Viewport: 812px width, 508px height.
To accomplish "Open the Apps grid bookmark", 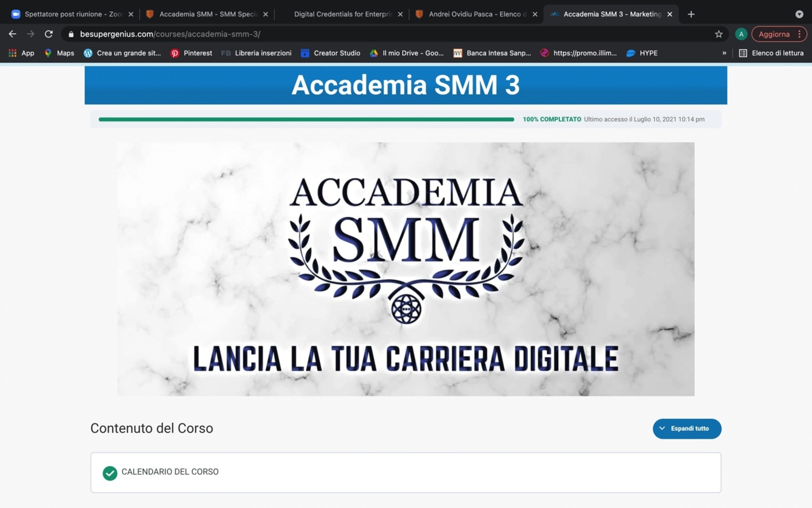I will click(21, 53).
